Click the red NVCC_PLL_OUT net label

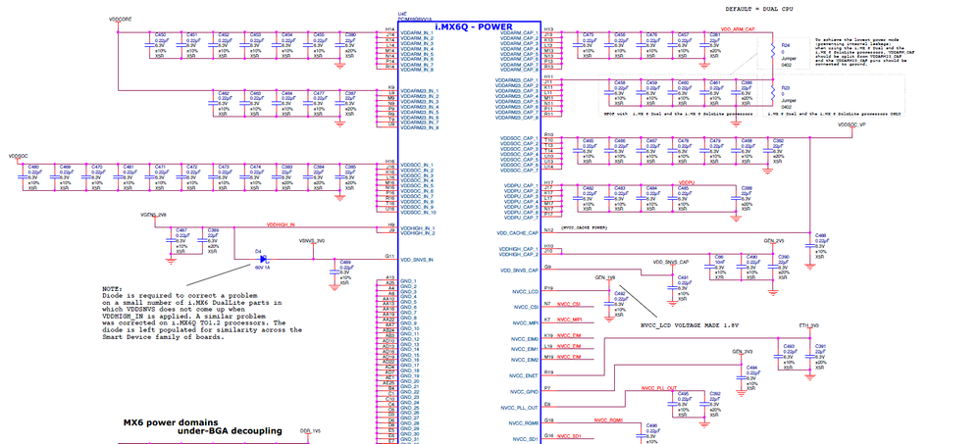point(659,388)
